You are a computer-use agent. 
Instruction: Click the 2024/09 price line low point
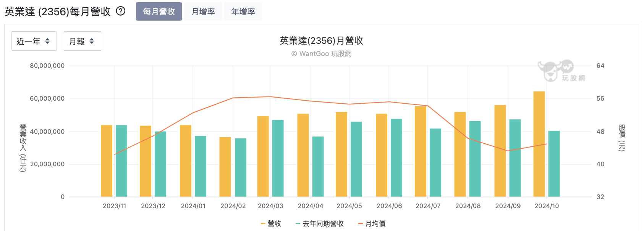[508, 151]
